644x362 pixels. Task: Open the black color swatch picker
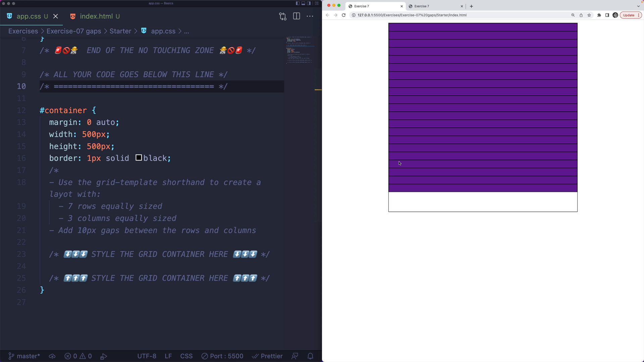coord(139,158)
